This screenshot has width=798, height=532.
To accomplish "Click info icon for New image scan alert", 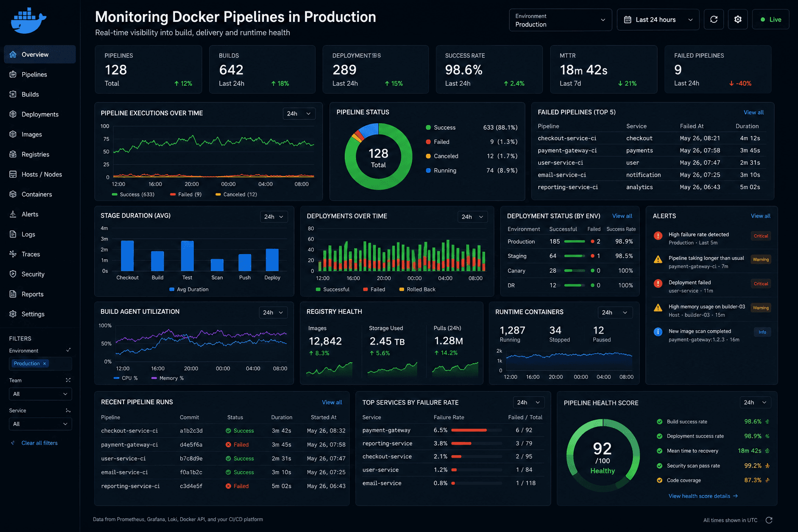I will 658,331.
